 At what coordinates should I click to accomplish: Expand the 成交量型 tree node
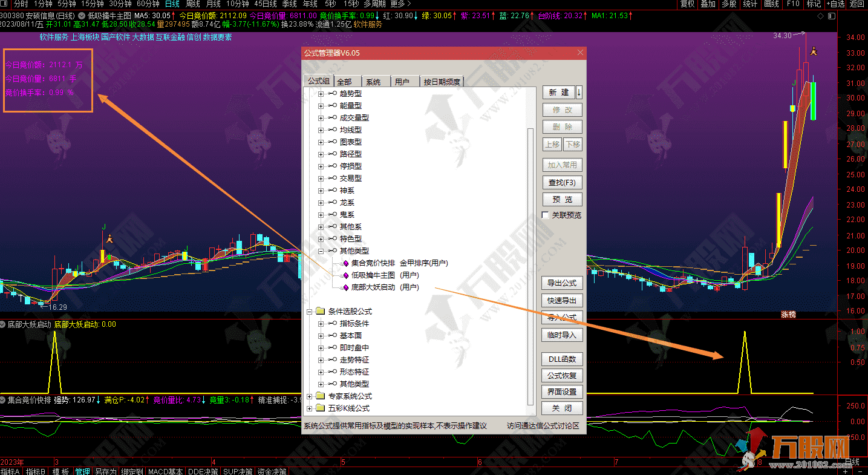pyautogui.click(x=321, y=118)
